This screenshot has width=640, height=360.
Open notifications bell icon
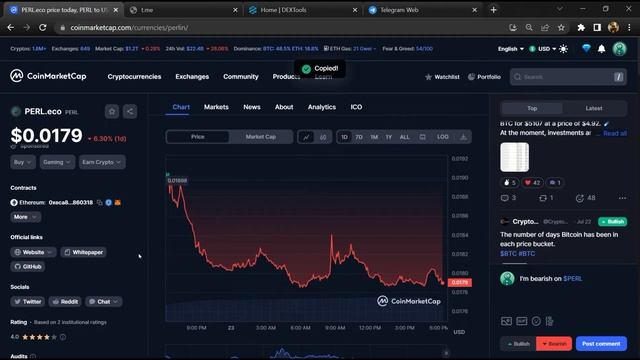(602, 49)
